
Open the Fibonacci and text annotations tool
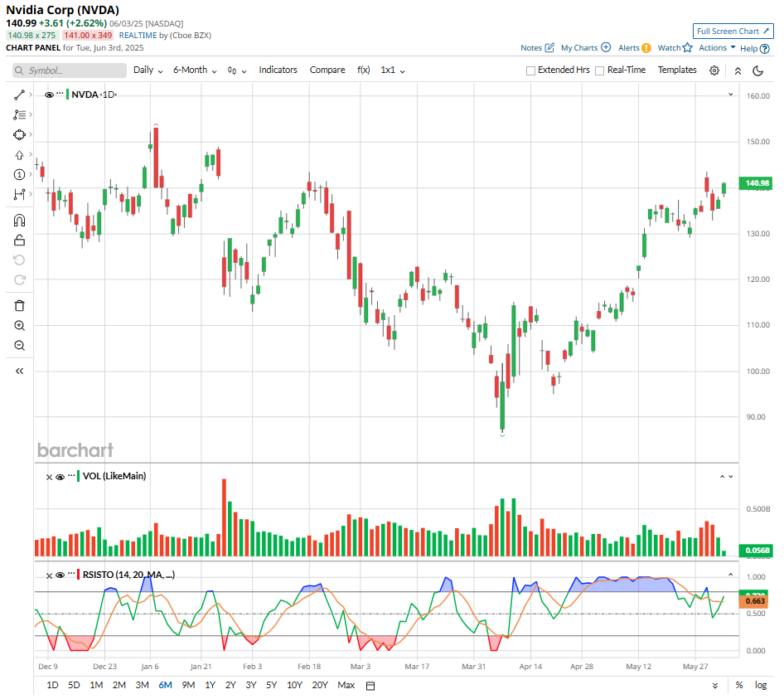(x=20, y=114)
